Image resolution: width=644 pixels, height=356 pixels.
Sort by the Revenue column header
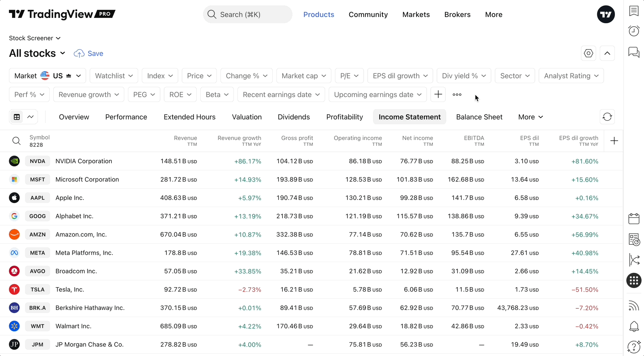(186, 141)
